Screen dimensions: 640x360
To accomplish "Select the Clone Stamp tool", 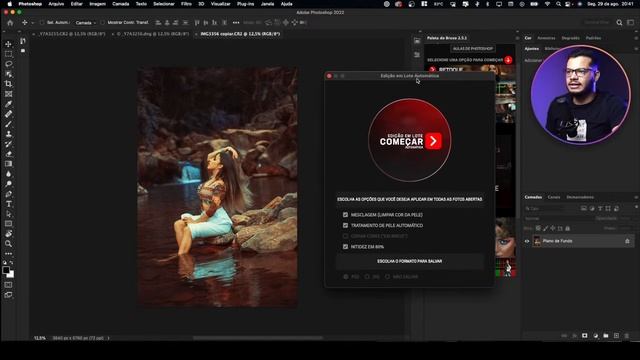I will click(8, 134).
